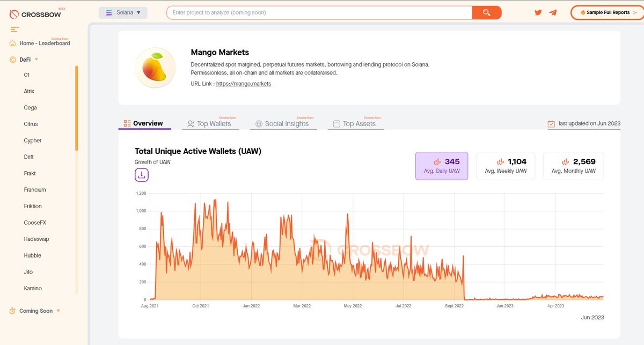
Task: Click the DeFi coin icon
Action: 12,60
